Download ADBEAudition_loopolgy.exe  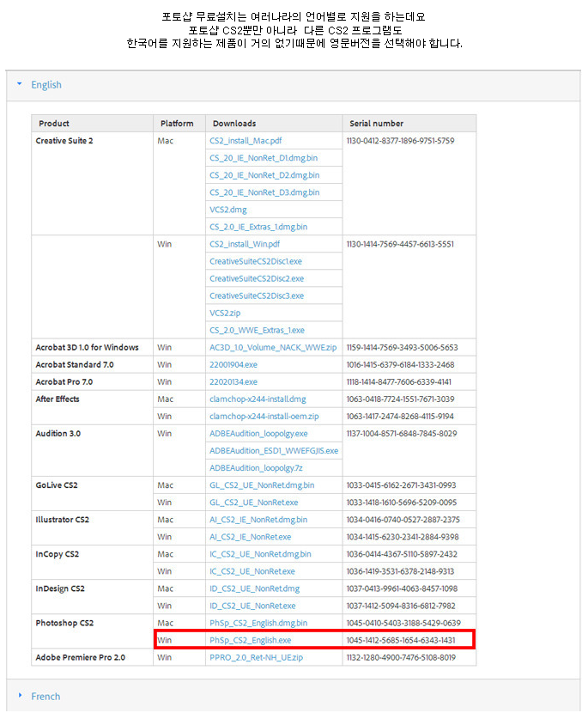coord(258,433)
